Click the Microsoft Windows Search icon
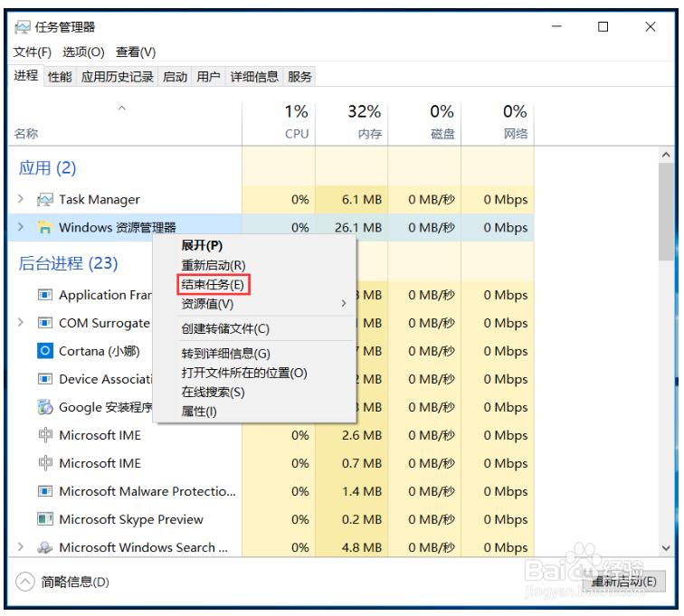684x616 pixels. click(x=45, y=547)
